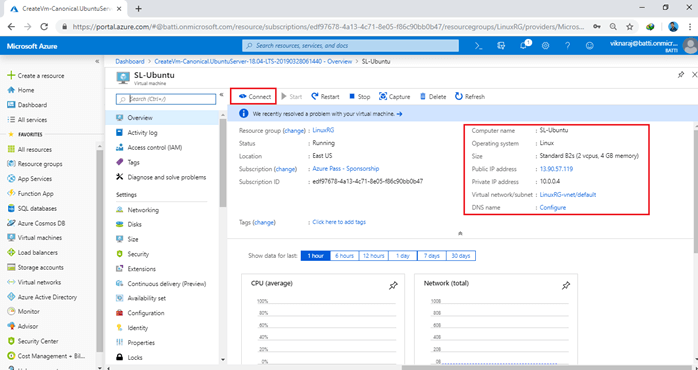Viewport: 698px width, 370px height.
Task: Open Diagnose and solve problems
Action: [x=161, y=177]
